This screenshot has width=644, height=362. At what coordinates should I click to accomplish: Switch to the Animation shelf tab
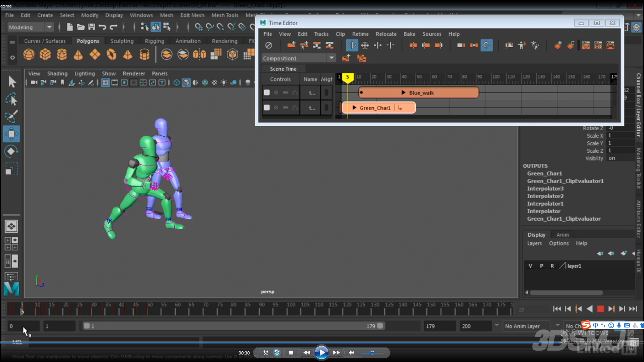188,41
